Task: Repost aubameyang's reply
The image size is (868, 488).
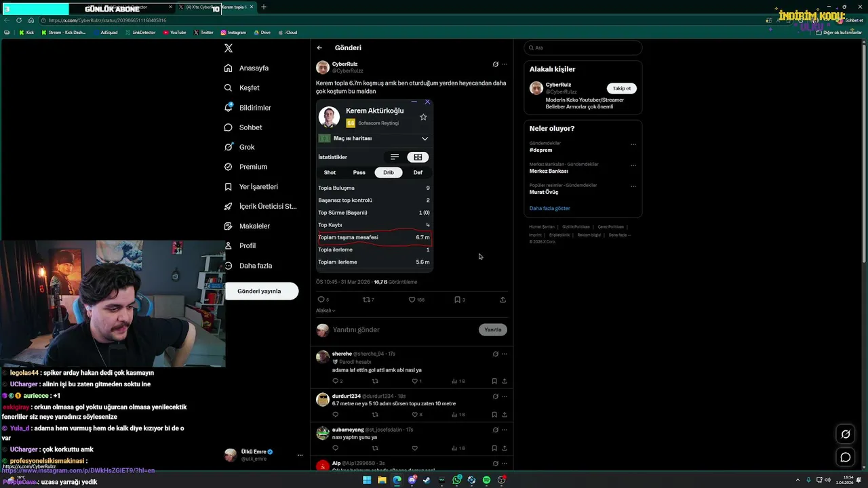Action: tap(375, 448)
